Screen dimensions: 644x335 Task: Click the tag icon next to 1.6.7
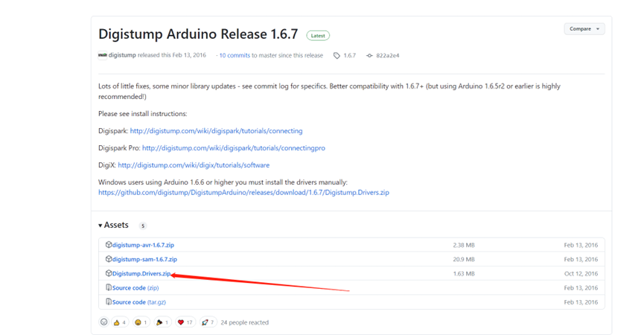pos(337,55)
